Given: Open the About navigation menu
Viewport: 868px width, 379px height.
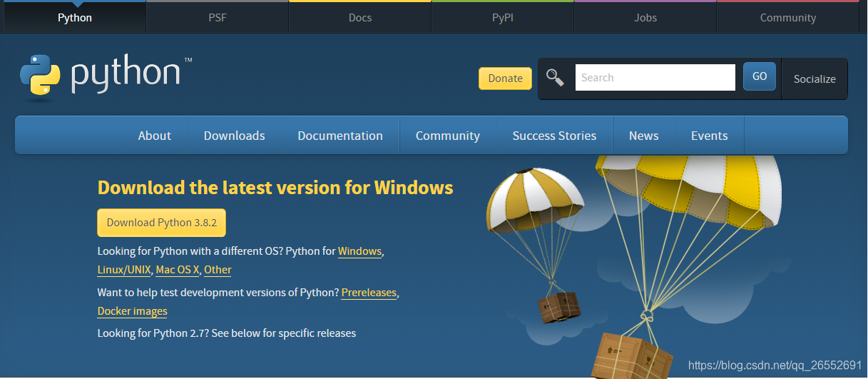Looking at the screenshot, I should (155, 136).
